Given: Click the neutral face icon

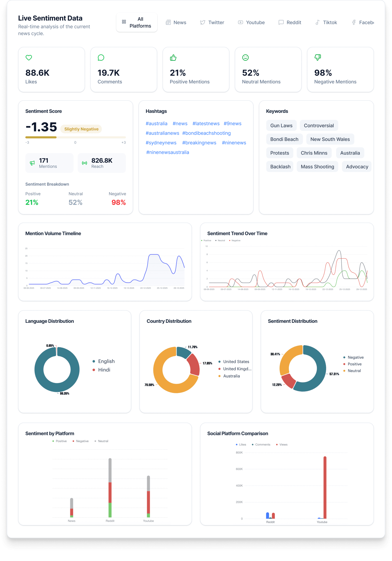Looking at the screenshot, I should (245, 58).
